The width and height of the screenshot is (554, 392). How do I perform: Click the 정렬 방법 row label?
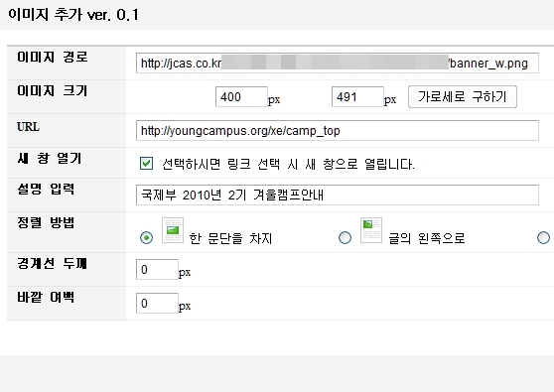tap(46, 222)
